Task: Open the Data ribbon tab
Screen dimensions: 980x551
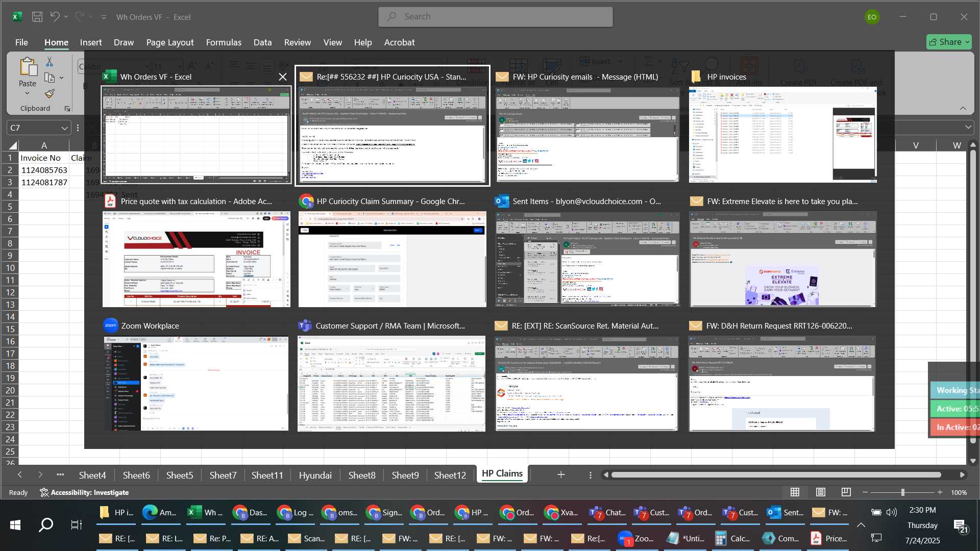Action: coord(262,42)
